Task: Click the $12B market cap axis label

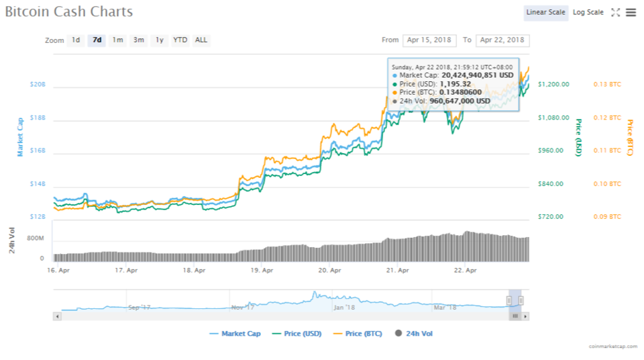Action: coord(38,217)
